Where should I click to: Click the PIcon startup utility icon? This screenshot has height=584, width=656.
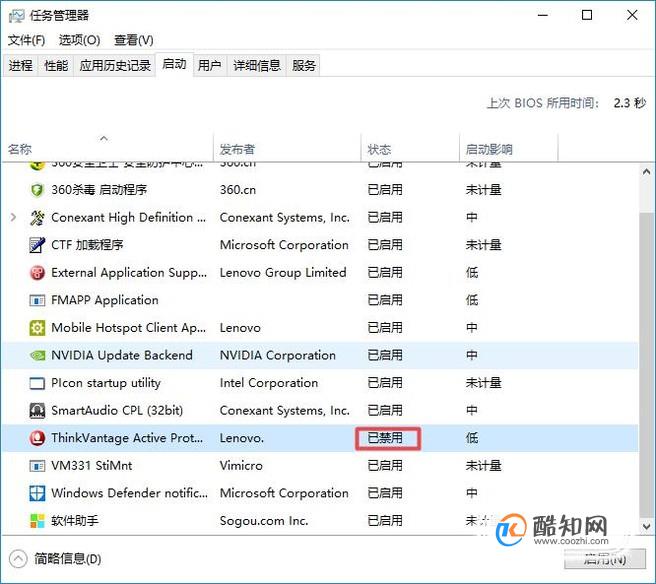37,383
